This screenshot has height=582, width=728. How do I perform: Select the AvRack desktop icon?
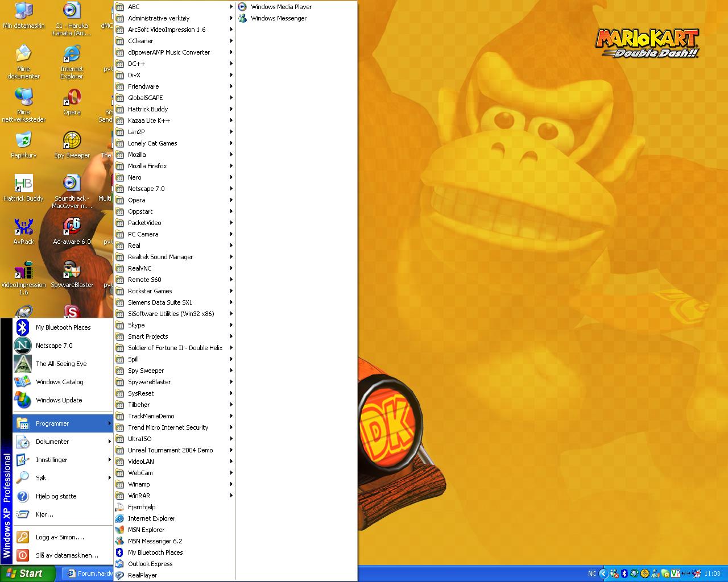tap(23, 232)
